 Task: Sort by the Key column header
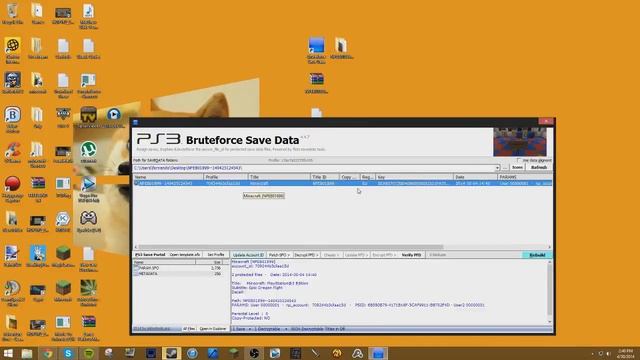tap(414, 177)
